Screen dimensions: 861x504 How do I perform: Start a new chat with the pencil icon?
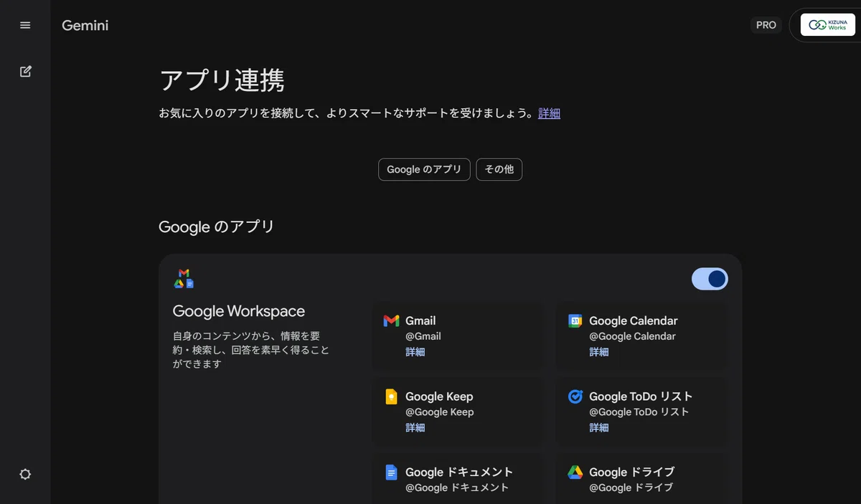25,71
